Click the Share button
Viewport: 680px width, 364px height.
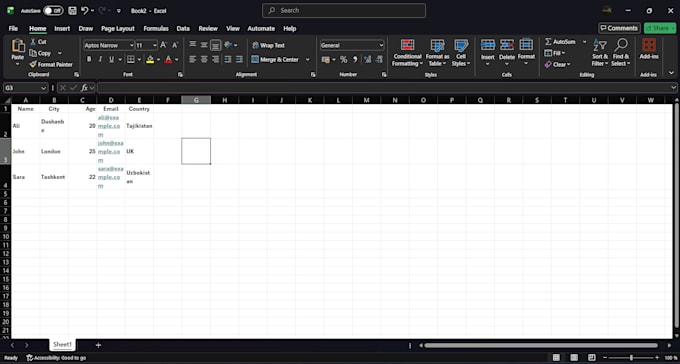coord(660,28)
